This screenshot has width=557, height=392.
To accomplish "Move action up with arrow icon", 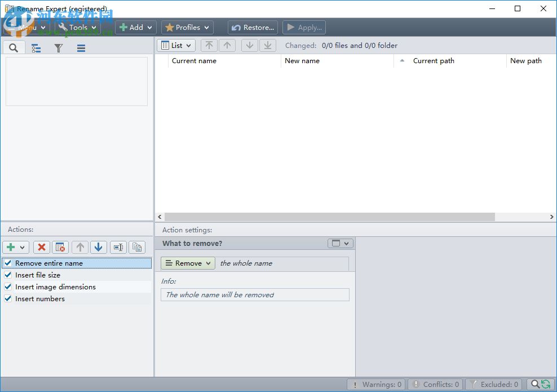I will coord(80,247).
